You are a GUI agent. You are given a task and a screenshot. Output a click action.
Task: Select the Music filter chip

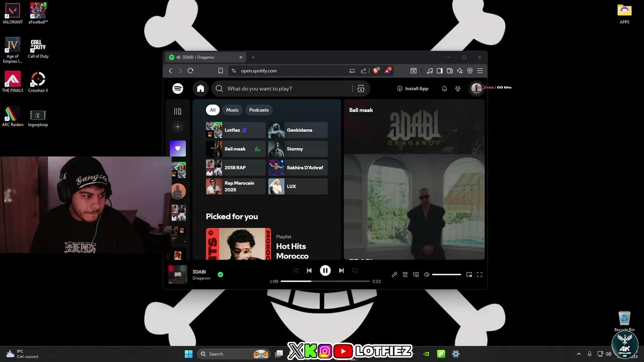tap(232, 110)
